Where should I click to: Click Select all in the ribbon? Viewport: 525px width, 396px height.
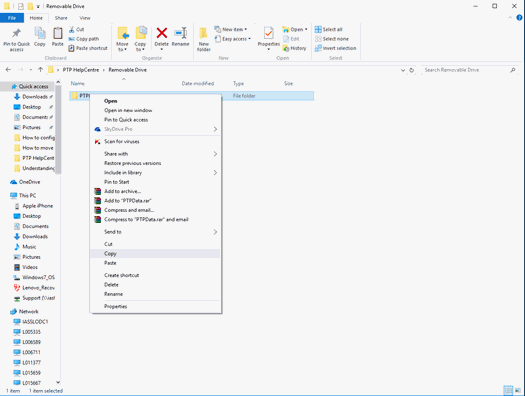coord(329,29)
